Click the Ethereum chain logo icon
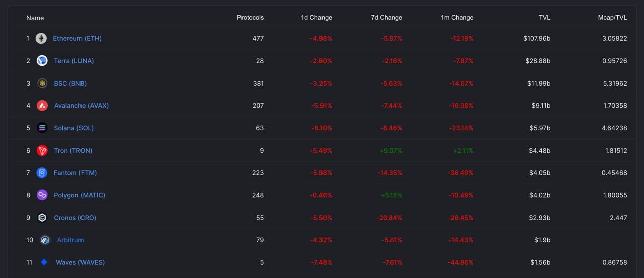Image resolution: width=644 pixels, height=278 pixels. (x=41, y=39)
